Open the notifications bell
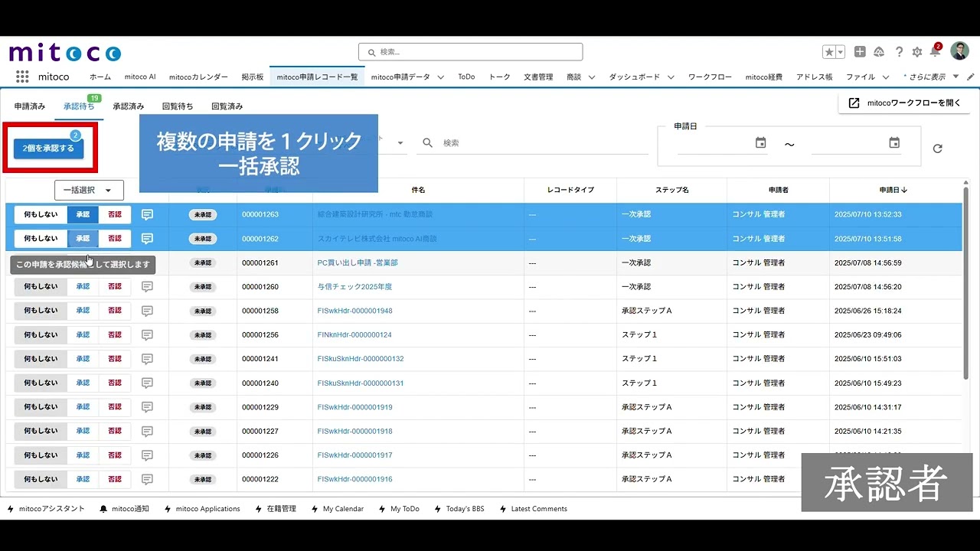980x551 pixels. click(x=935, y=51)
